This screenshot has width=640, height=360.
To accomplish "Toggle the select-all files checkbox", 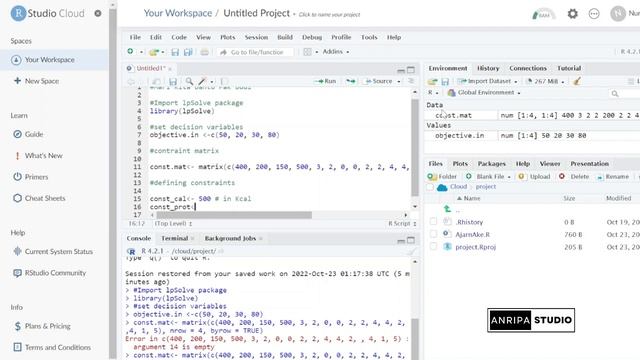I will (x=430, y=187).
